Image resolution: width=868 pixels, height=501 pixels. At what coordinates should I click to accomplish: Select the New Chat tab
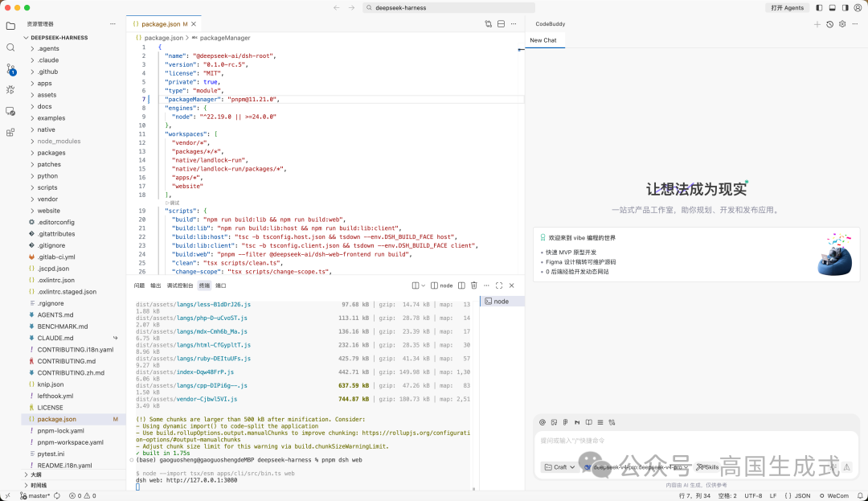[543, 40]
